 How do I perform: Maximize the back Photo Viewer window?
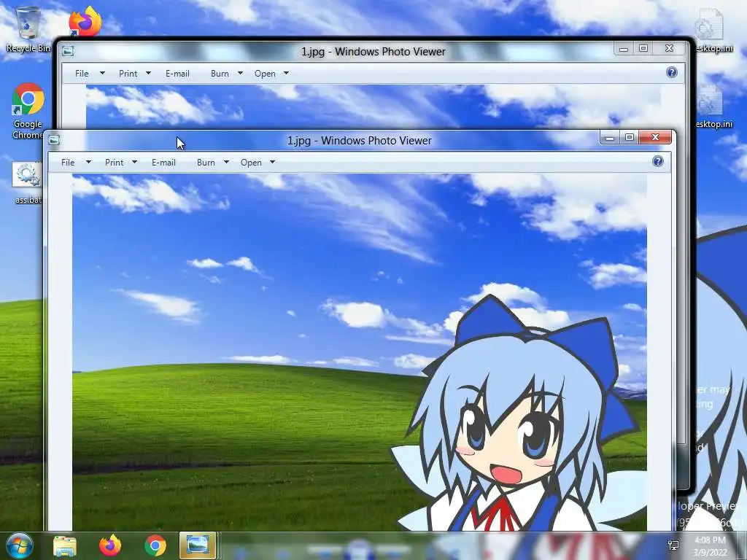coord(643,49)
